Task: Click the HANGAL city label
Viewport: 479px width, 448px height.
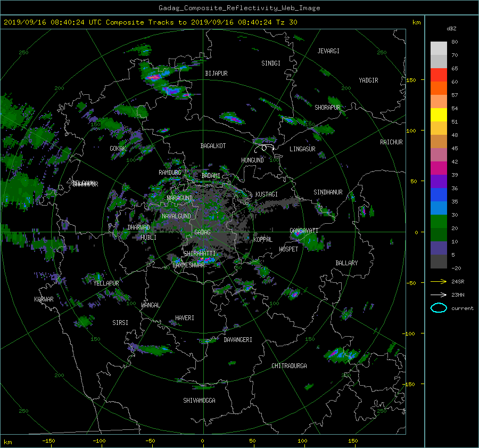Action: pos(150,305)
